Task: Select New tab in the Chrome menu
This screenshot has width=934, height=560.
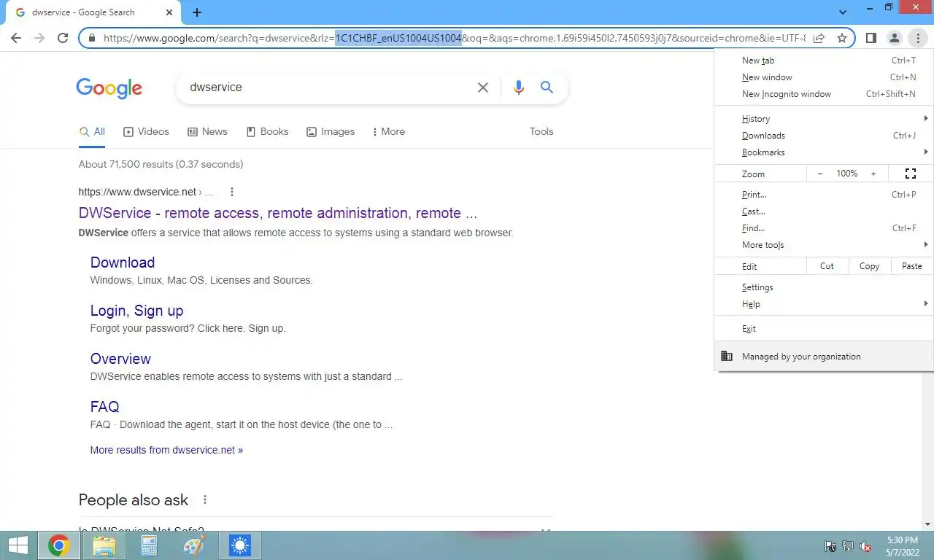Action: (x=825, y=61)
